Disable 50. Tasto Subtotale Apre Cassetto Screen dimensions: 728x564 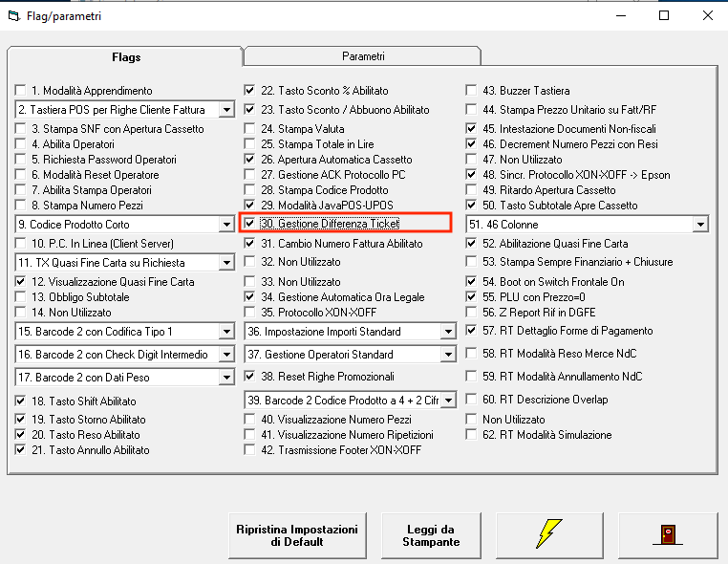pyautogui.click(x=471, y=205)
